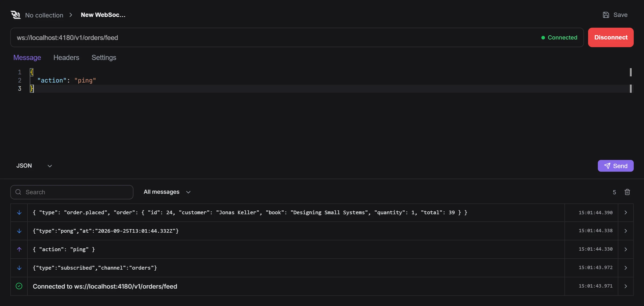
Task: Expand the pong message details
Action: click(625, 231)
